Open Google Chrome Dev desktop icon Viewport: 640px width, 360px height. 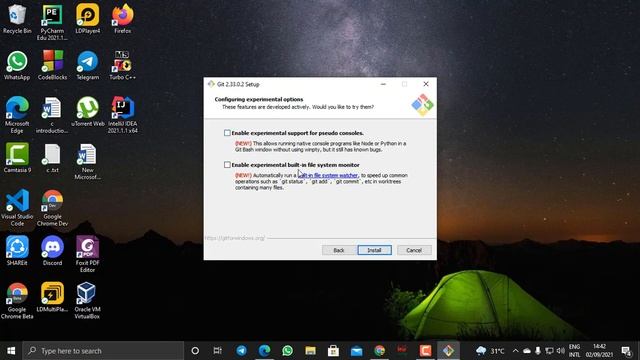click(x=52, y=208)
